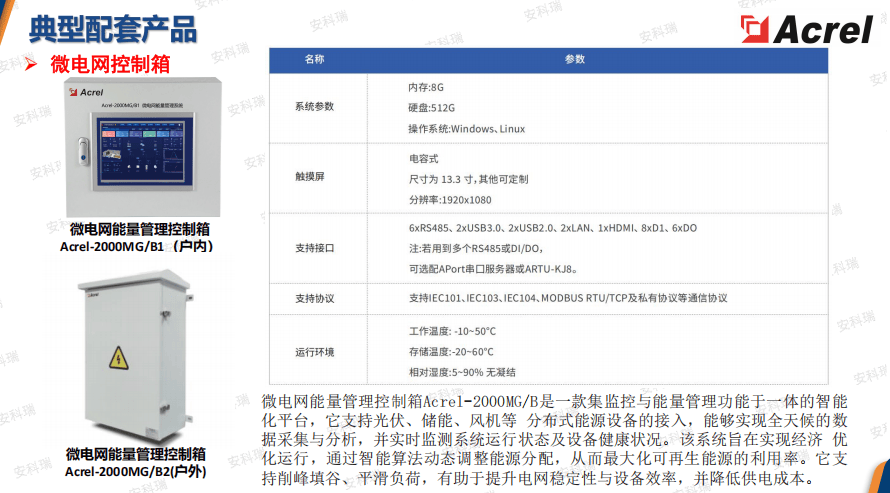890x493 pixels.
Task: Click the door handle on indoor control box
Action: 83,151
